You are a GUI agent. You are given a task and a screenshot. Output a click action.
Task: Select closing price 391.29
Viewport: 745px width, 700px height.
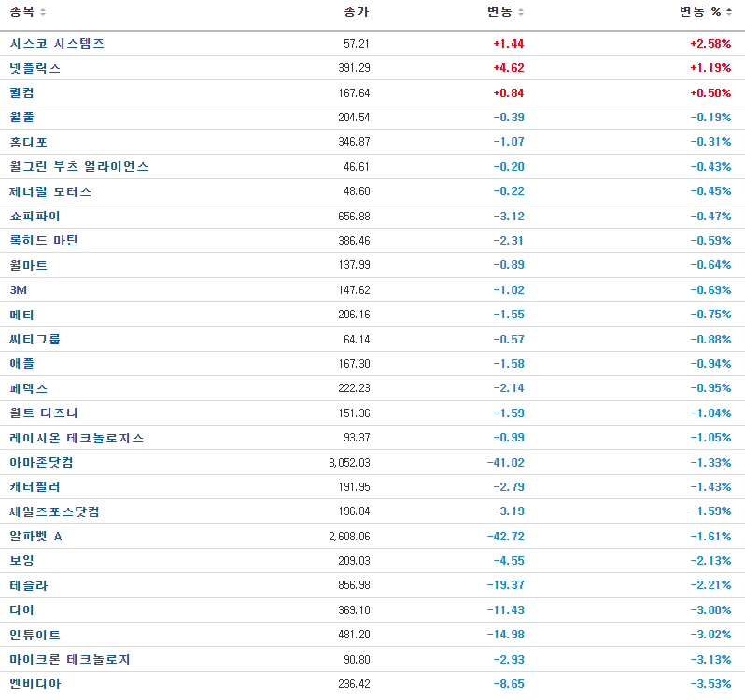pyautogui.click(x=354, y=68)
